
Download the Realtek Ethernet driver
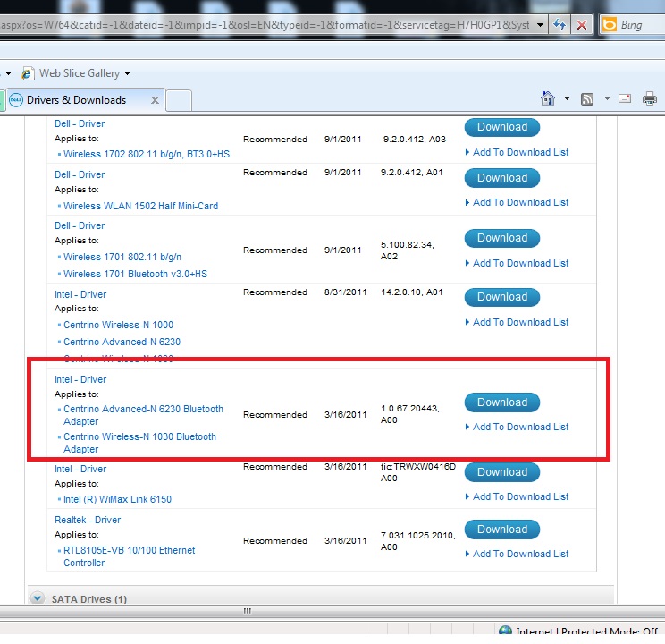coord(502,530)
